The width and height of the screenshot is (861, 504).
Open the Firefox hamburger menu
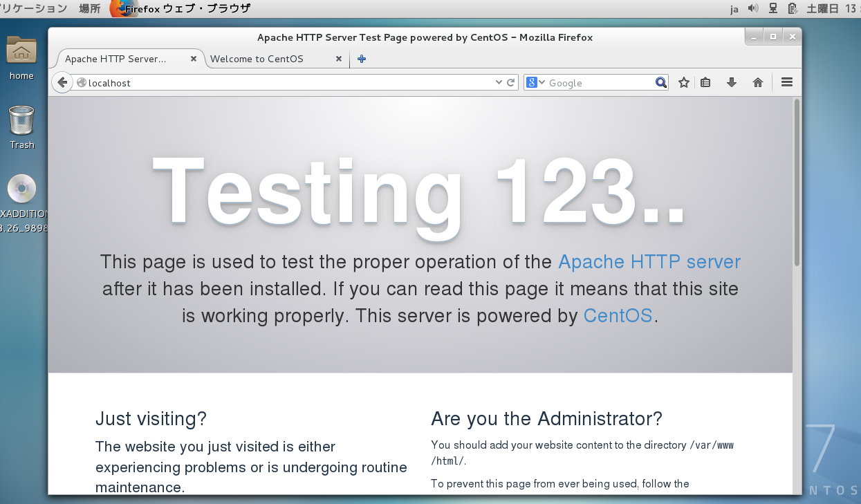pos(786,82)
